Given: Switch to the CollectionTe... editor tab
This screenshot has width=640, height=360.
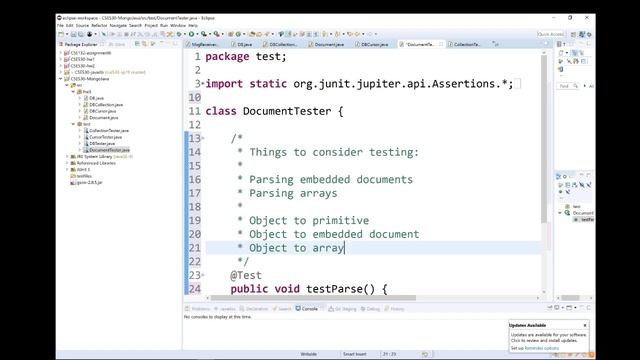Looking at the screenshot, I should coord(467,44).
